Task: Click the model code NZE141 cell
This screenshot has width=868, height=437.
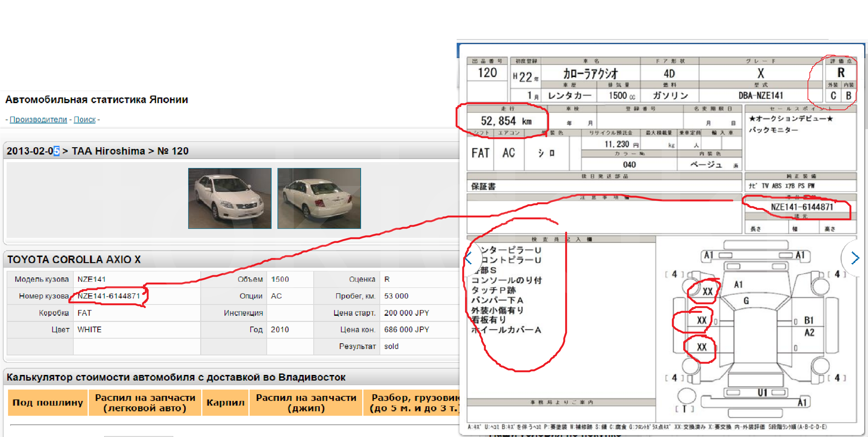Action: click(91, 279)
